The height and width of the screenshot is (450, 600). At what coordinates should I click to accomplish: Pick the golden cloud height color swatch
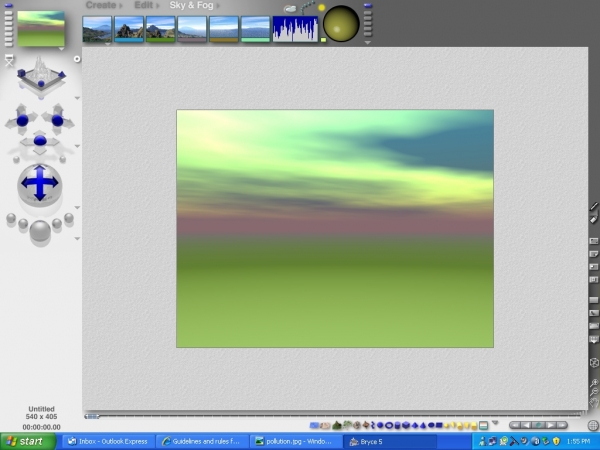tap(224, 40)
